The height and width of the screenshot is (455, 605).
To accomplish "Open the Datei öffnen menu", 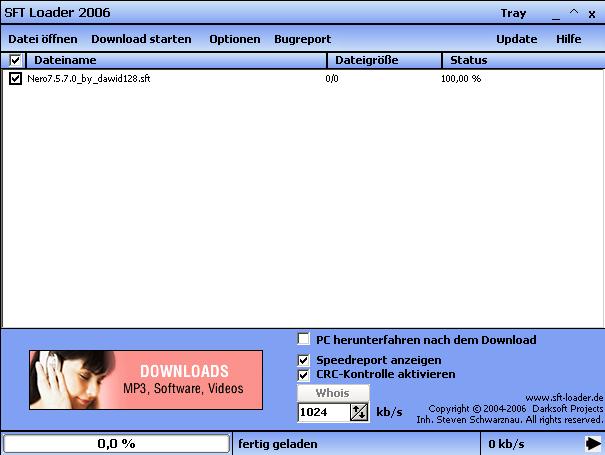I will [x=43, y=39].
